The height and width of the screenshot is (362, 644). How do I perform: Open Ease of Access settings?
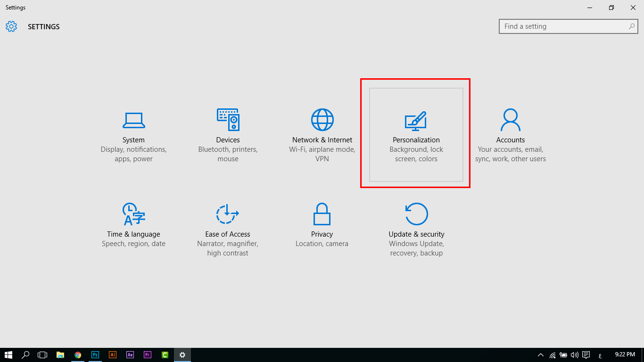(228, 230)
